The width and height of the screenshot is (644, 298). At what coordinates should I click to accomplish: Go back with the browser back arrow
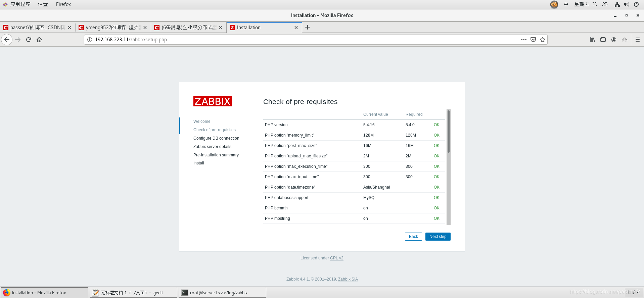pos(7,40)
